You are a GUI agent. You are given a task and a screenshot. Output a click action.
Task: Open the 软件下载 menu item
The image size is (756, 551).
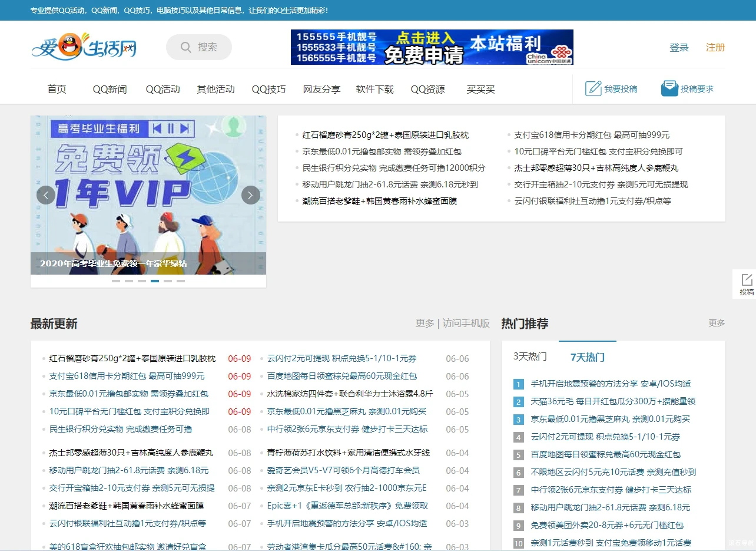(x=374, y=90)
